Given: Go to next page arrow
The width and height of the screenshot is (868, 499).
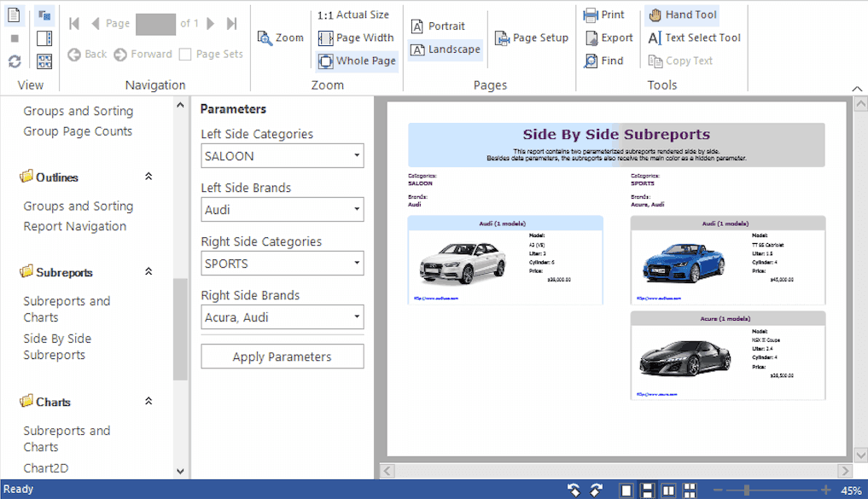Looking at the screenshot, I should (x=210, y=23).
